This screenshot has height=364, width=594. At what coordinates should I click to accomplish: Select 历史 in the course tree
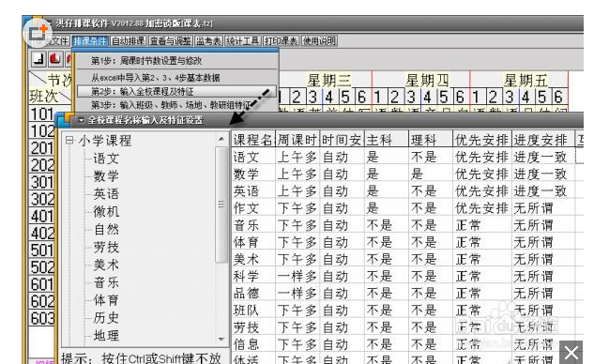point(106,318)
